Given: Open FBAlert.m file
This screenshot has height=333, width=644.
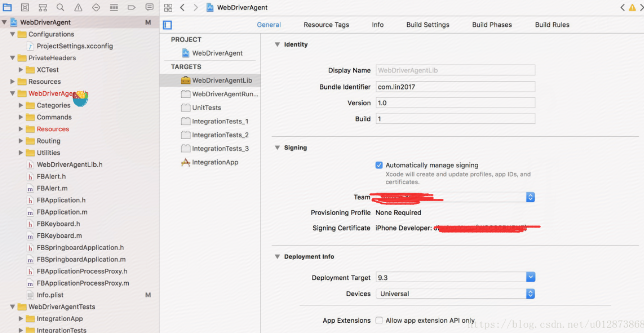Looking at the screenshot, I should click(x=47, y=188).
